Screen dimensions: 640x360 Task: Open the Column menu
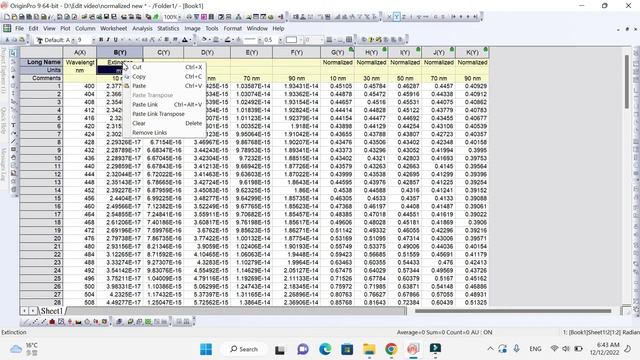[85, 29]
